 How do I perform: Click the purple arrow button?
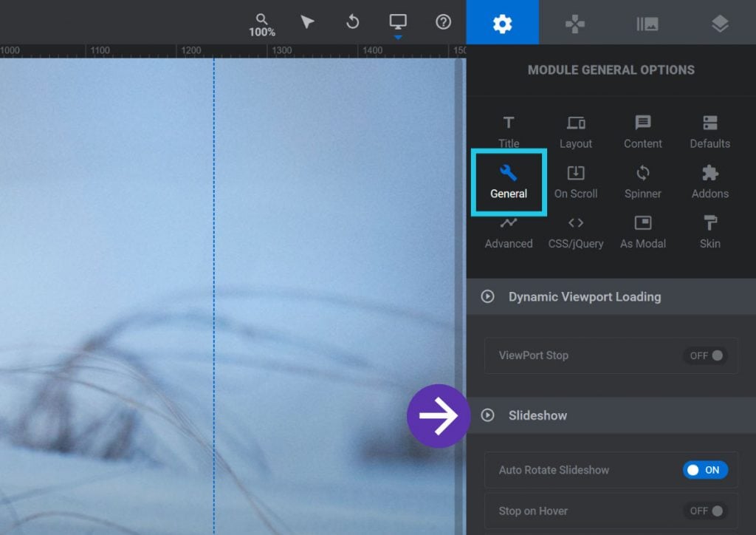pyautogui.click(x=438, y=416)
